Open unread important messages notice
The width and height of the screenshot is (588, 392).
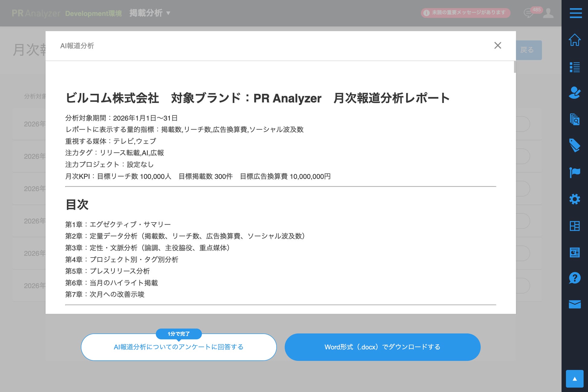(465, 13)
